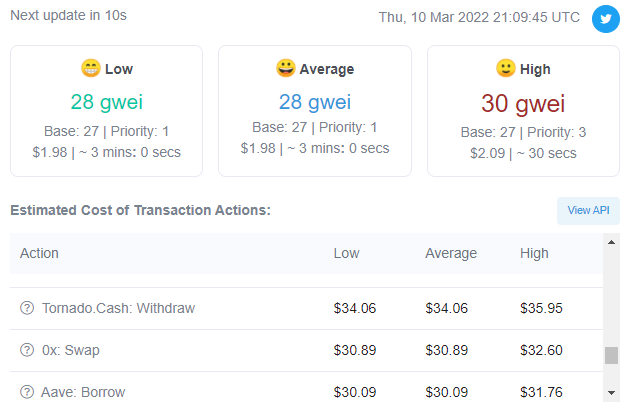Click the Action column header

39,253
